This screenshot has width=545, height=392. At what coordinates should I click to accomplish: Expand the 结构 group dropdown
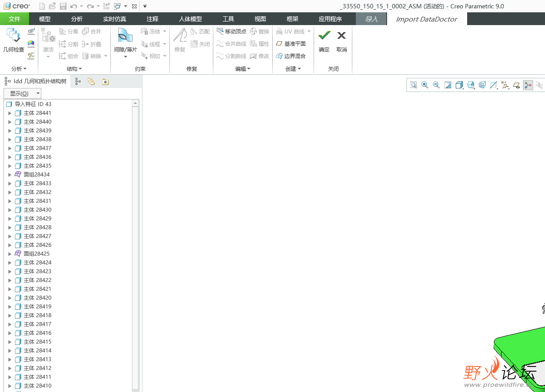(74, 69)
